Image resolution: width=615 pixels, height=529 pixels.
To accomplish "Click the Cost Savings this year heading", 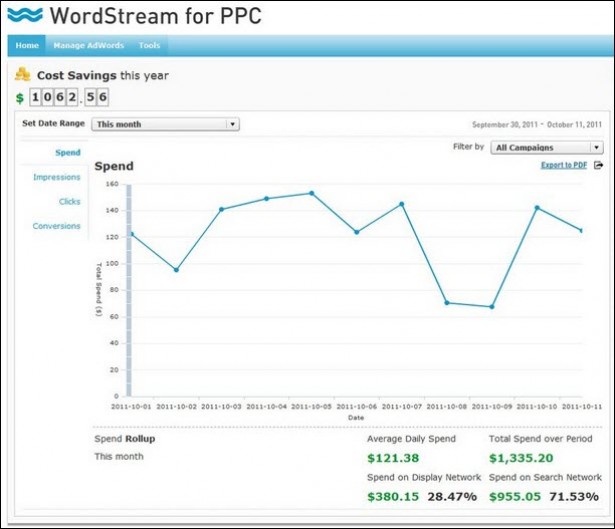I will point(103,75).
